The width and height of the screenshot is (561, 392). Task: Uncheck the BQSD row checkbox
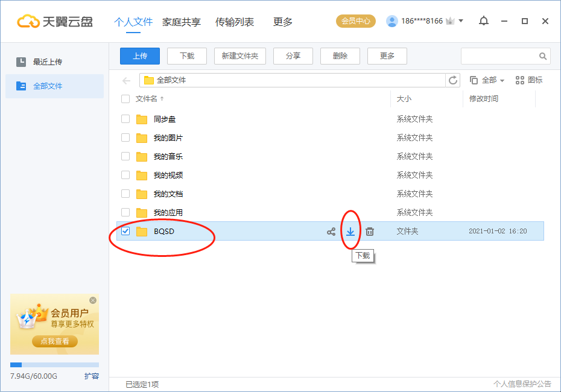pyautogui.click(x=125, y=231)
